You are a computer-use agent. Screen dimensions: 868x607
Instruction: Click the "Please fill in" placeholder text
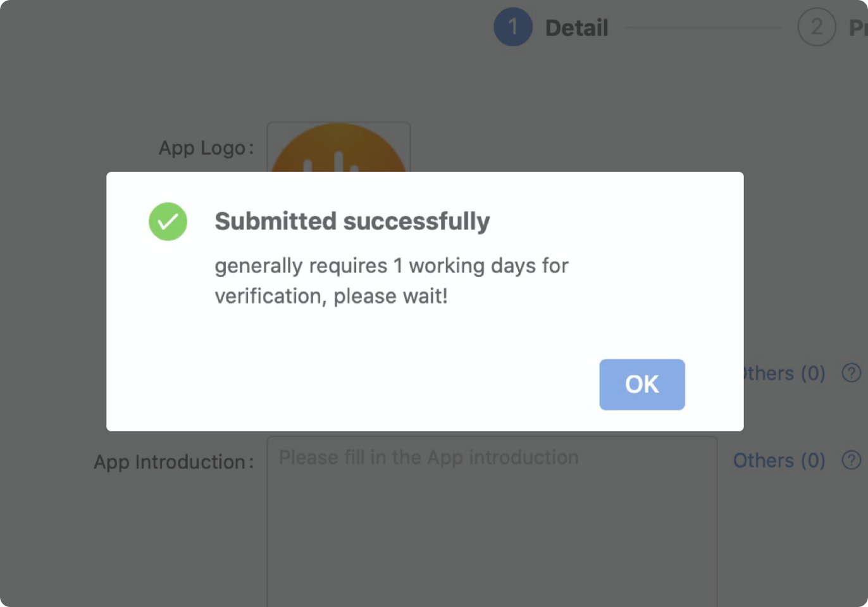[428, 457]
